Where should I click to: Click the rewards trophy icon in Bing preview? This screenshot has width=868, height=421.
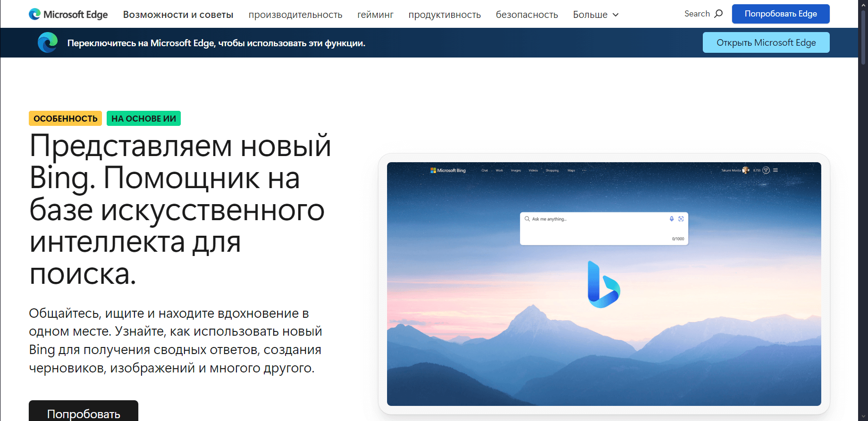(x=767, y=170)
